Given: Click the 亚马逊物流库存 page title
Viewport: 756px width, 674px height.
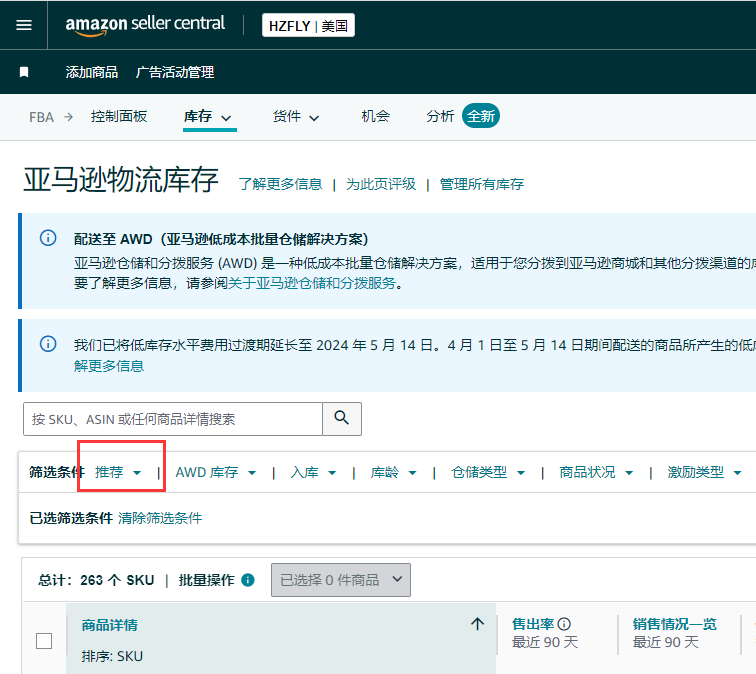Looking at the screenshot, I should click(121, 180).
